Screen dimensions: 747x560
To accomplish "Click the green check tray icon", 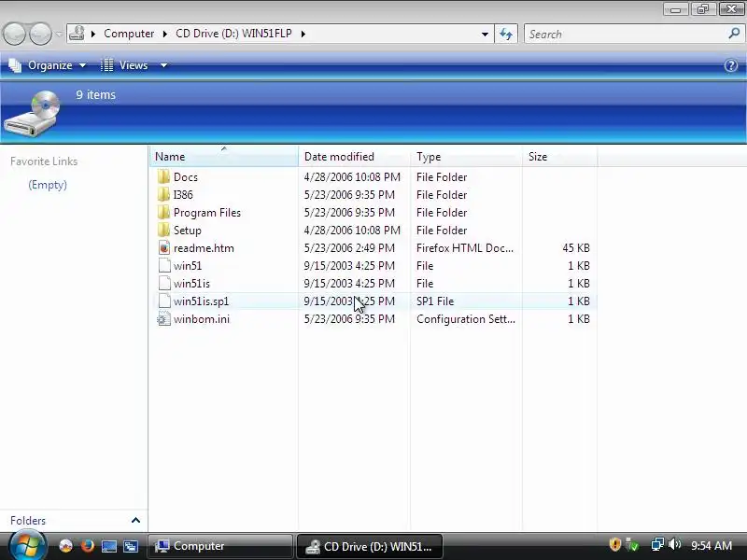I will coord(633,544).
